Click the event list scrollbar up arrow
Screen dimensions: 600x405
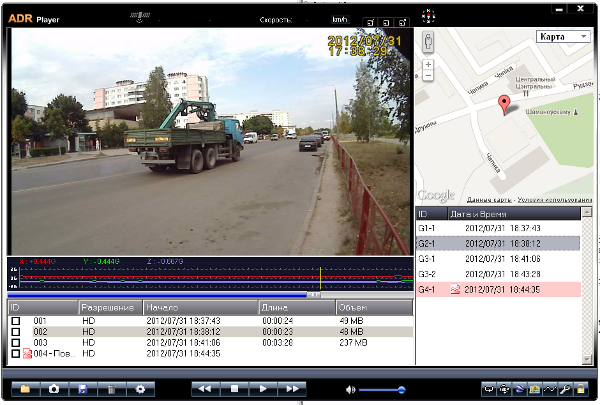587,212
